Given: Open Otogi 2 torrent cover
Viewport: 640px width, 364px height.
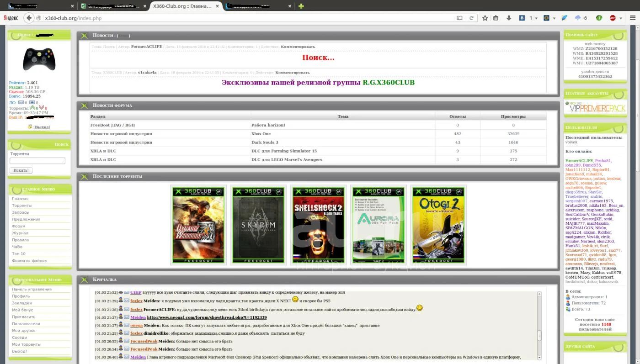Looking at the screenshot, I should pyautogui.click(x=438, y=225).
